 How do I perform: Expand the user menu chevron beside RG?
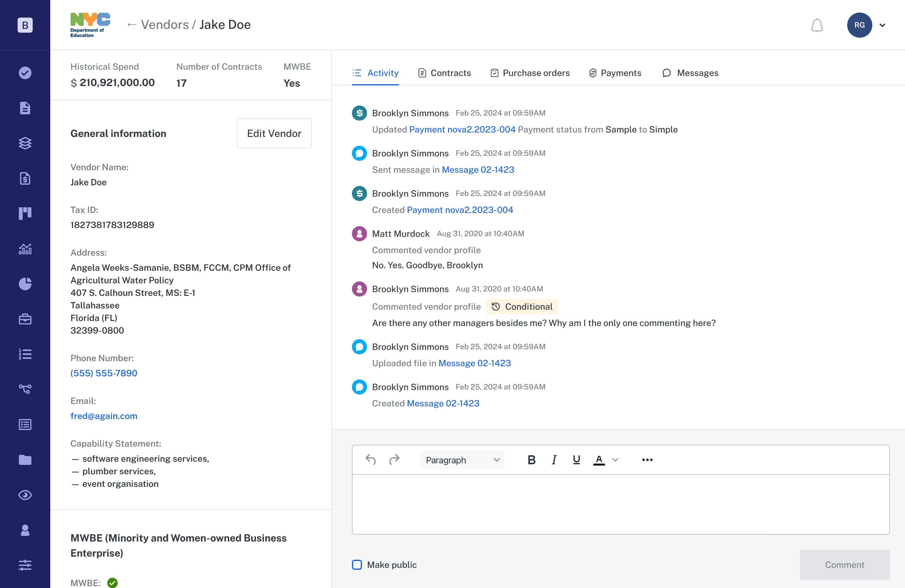(882, 25)
